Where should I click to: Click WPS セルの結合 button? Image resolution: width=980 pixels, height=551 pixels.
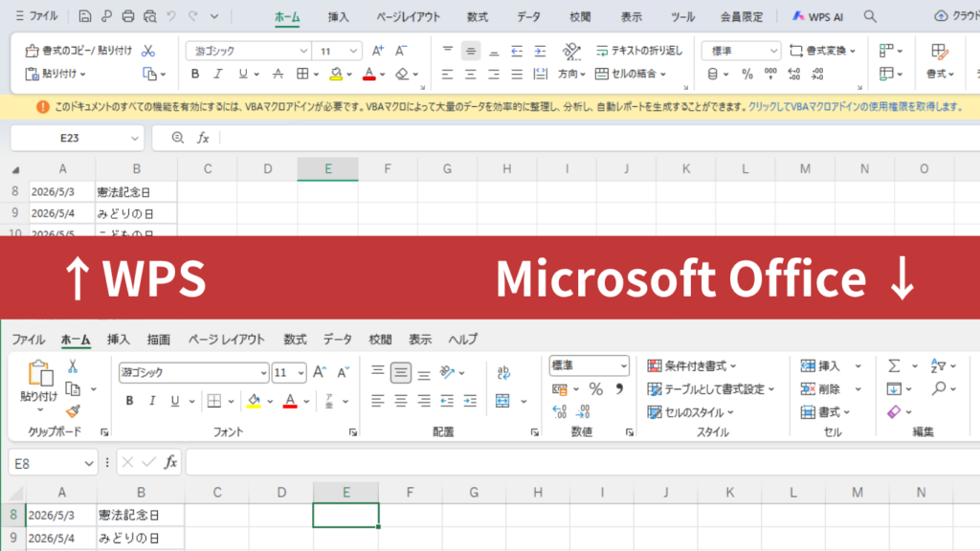[x=631, y=75]
